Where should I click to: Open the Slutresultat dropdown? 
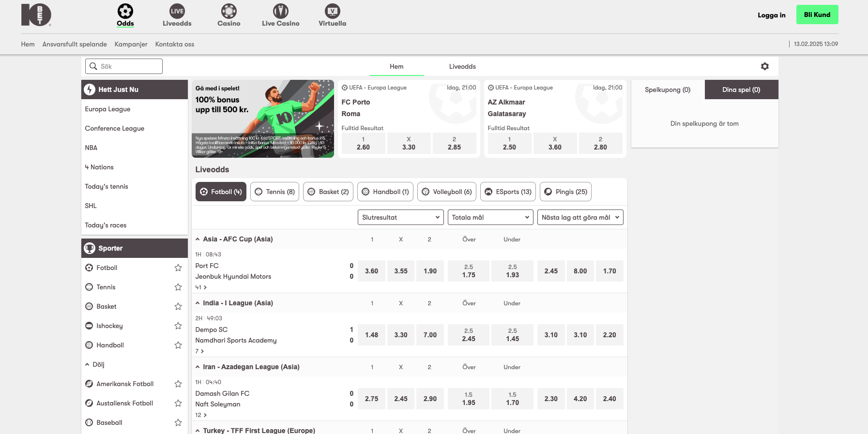pyautogui.click(x=401, y=217)
